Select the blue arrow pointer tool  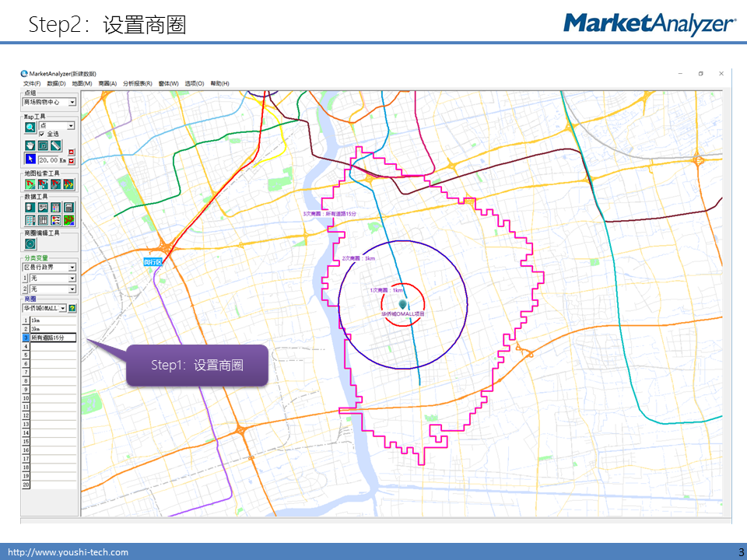click(30, 159)
